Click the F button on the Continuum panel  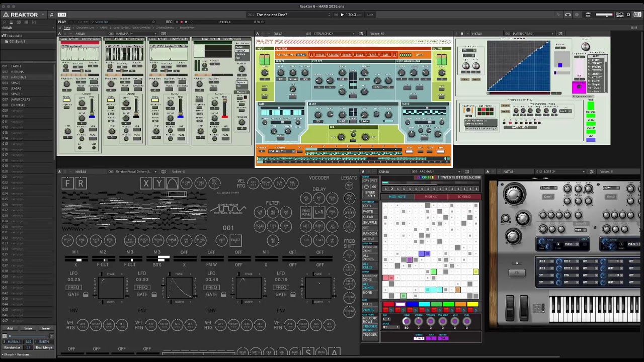[x=67, y=184]
